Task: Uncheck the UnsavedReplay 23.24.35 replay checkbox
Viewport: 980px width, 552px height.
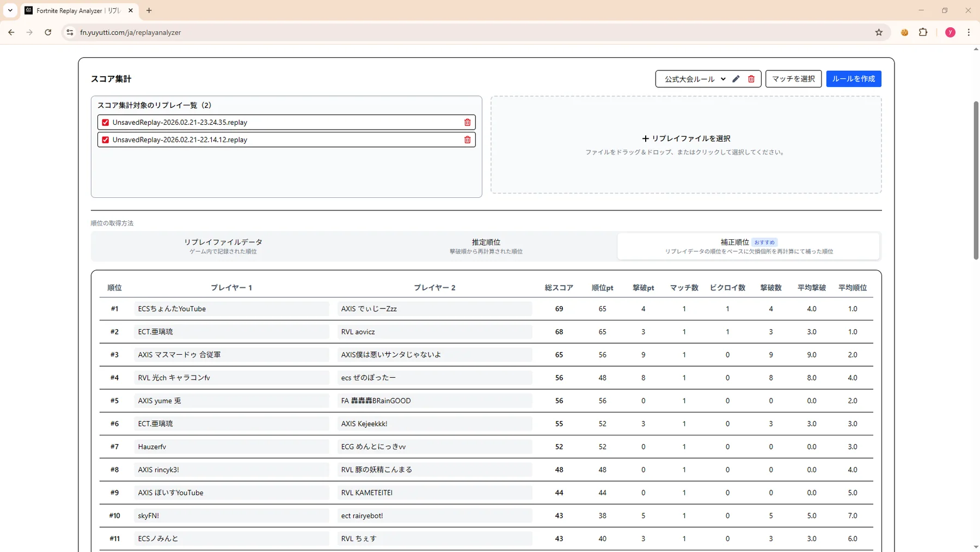Action: (x=106, y=123)
